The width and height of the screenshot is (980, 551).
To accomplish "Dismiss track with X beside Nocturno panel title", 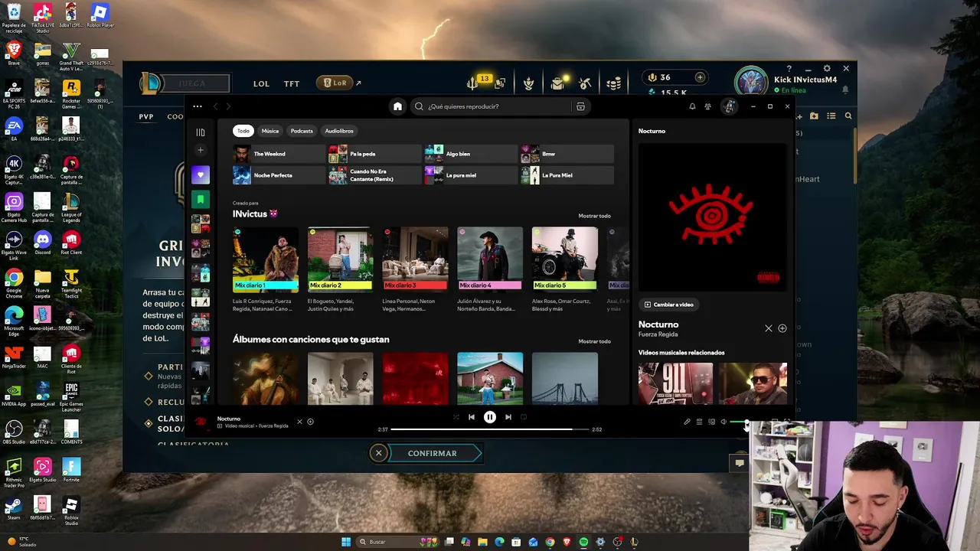I will [769, 328].
